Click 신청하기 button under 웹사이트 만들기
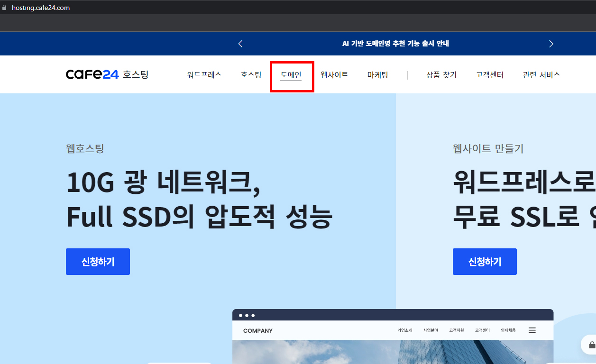This screenshot has height=364, width=596. pos(485,262)
